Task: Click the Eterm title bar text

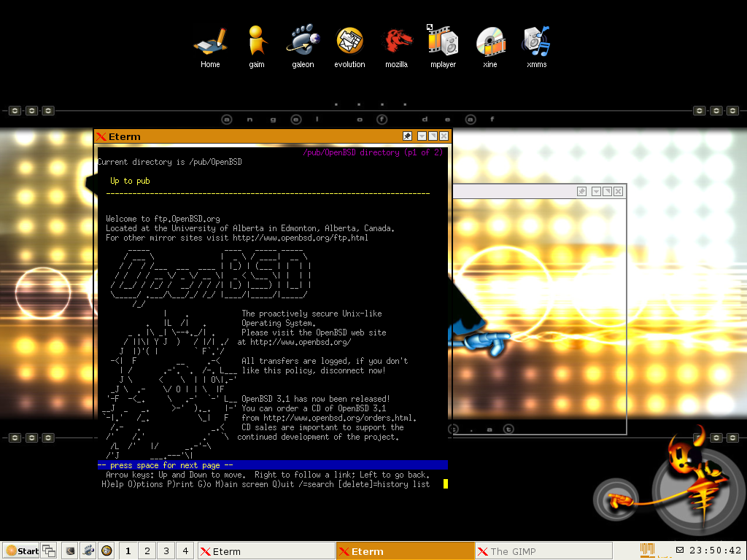Action: coord(124,136)
